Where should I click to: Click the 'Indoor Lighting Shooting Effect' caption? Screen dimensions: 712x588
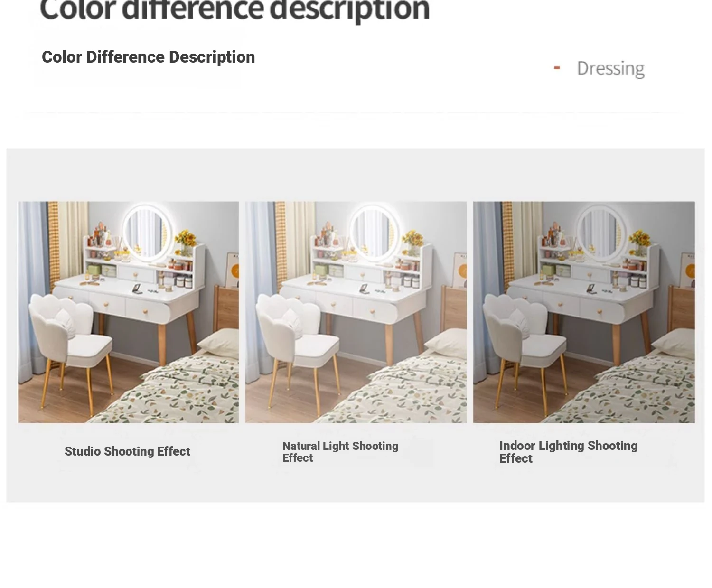pyautogui.click(x=568, y=452)
